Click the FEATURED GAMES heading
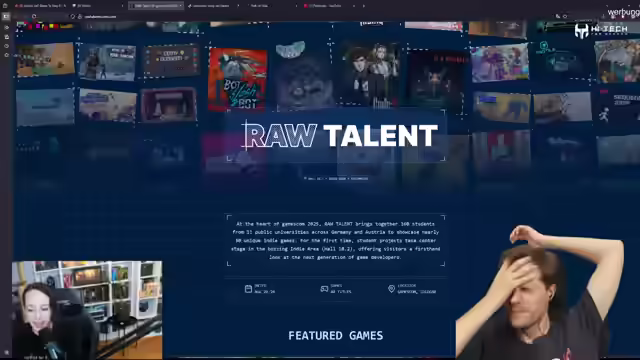Image resolution: width=640 pixels, height=360 pixels. click(336, 336)
